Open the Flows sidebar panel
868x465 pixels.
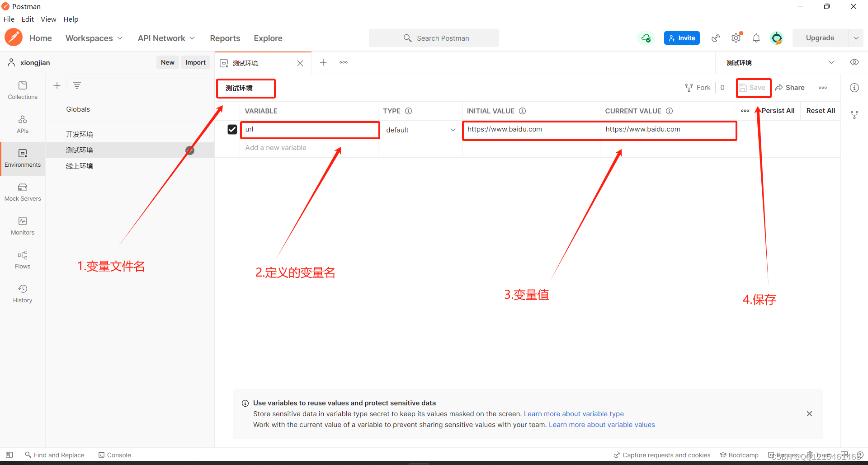point(23,260)
